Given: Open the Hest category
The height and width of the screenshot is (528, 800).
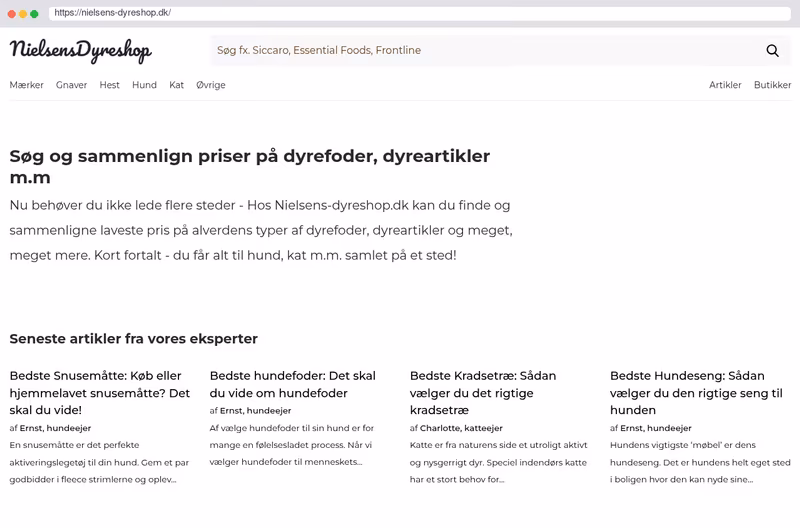Looking at the screenshot, I should (x=109, y=85).
